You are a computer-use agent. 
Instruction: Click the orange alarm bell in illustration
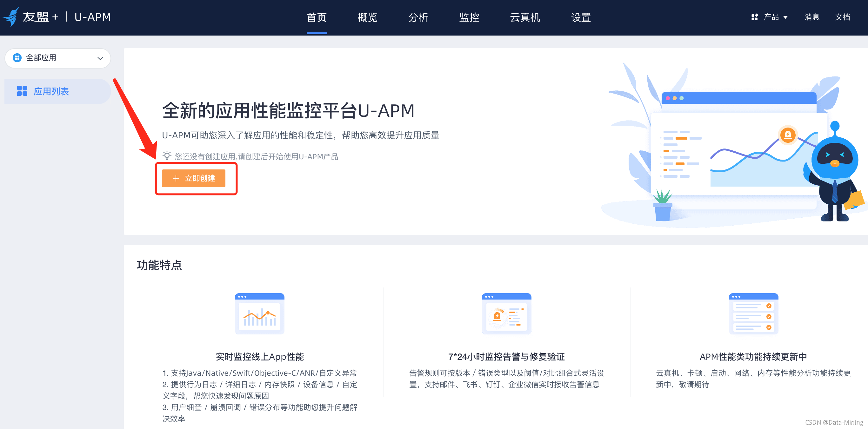click(787, 135)
